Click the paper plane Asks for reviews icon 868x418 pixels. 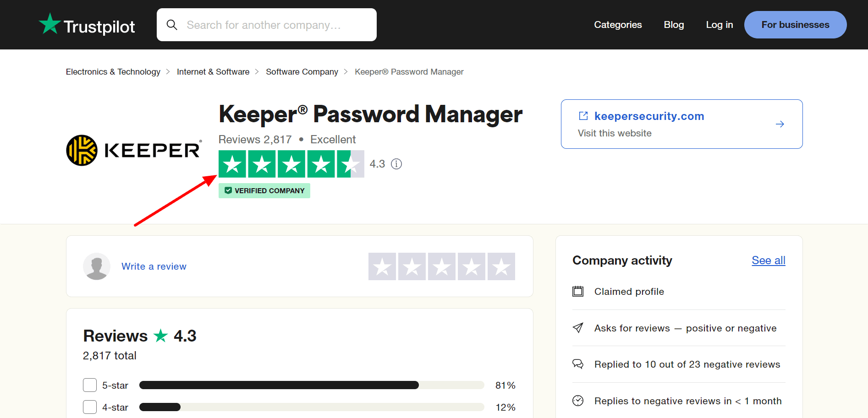tap(578, 328)
